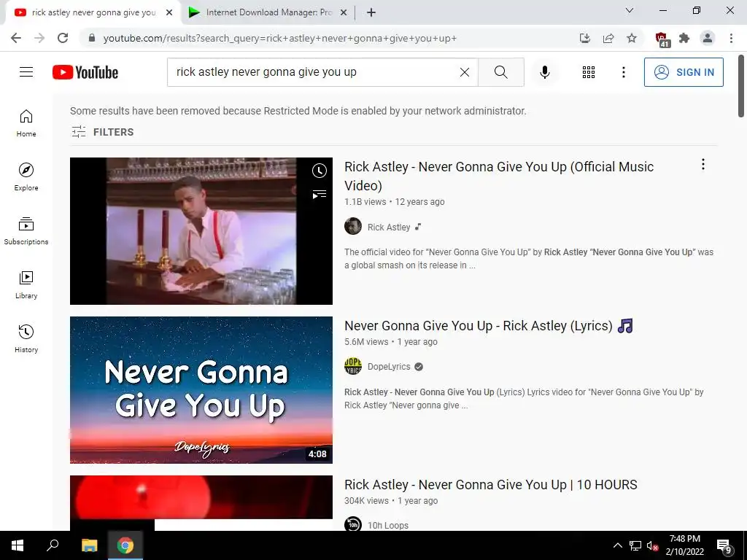Screen dimensions: 747x560
Task: Open the Never Gonna Give You Up Lyrics title
Action: click(488, 326)
